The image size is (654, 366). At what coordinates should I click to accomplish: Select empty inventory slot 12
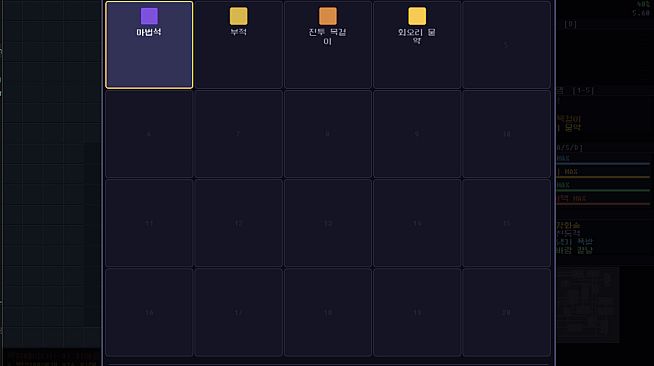239,223
